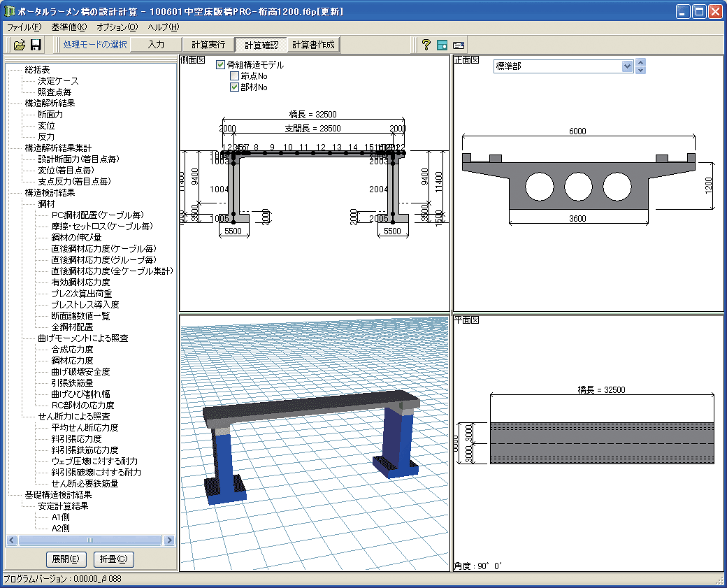Viewport: 727px width, 588px height.
Task: Select PC鋼材配置(ケーブル毎) item
Action: click(x=97, y=215)
